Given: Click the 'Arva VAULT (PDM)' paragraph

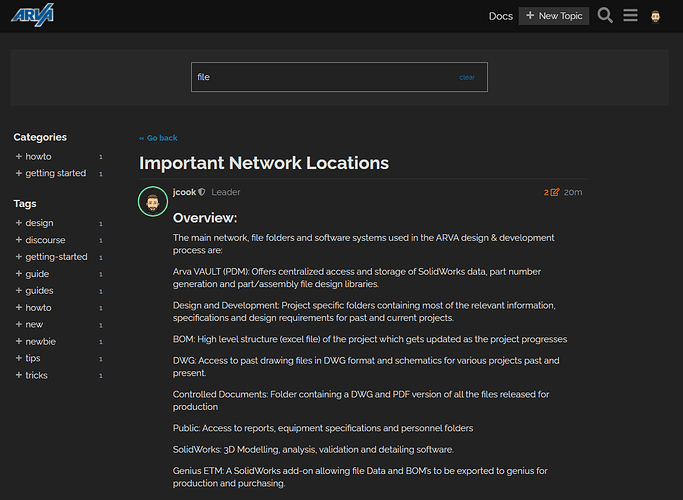Looking at the screenshot, I should click(357, 278).
